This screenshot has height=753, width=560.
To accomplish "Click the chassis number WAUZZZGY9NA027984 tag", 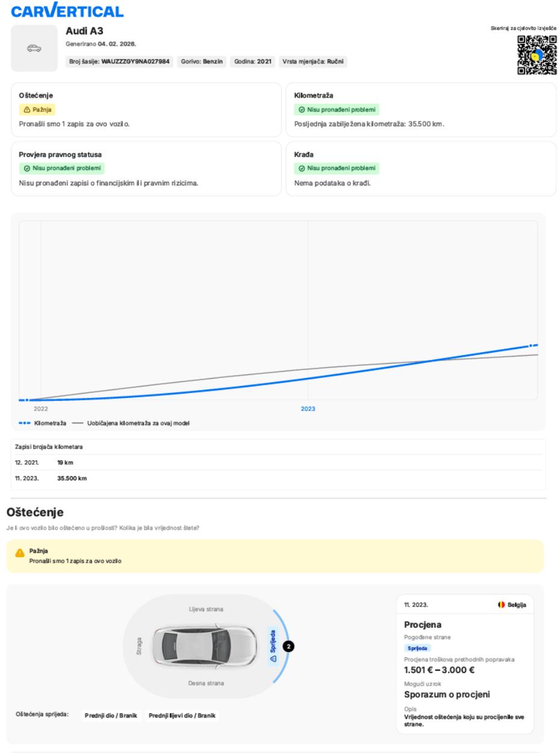I will [121, 61].
